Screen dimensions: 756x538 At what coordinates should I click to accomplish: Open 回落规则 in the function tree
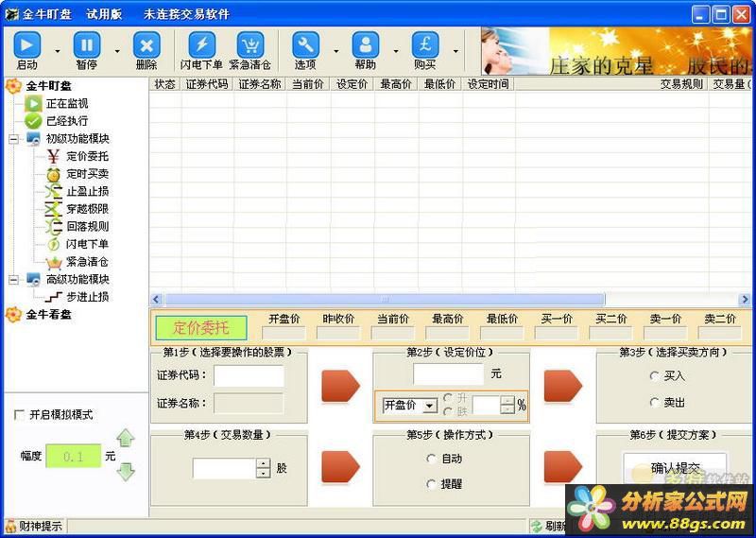(87, 226)
